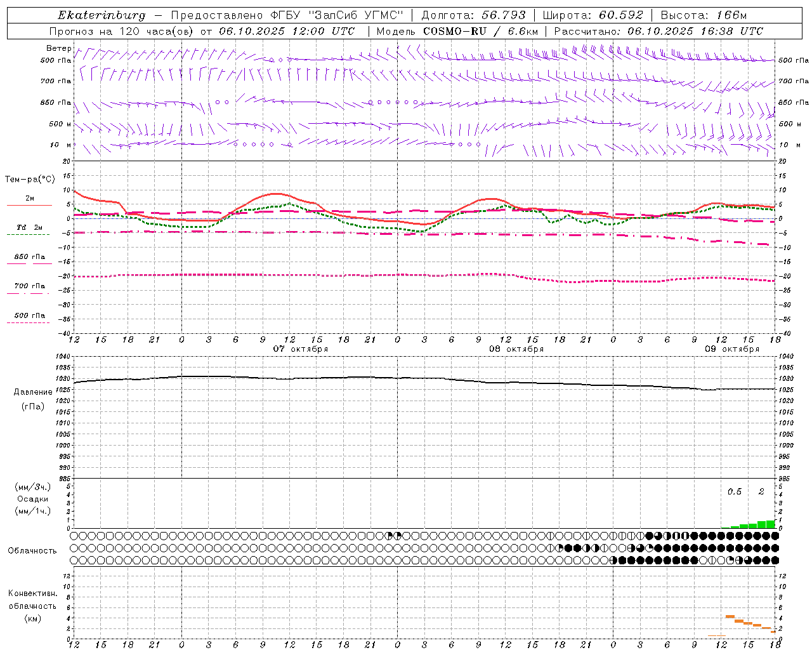Click the 09 октября date label
The image size is (812, 650).
click(x=732, y=349)
